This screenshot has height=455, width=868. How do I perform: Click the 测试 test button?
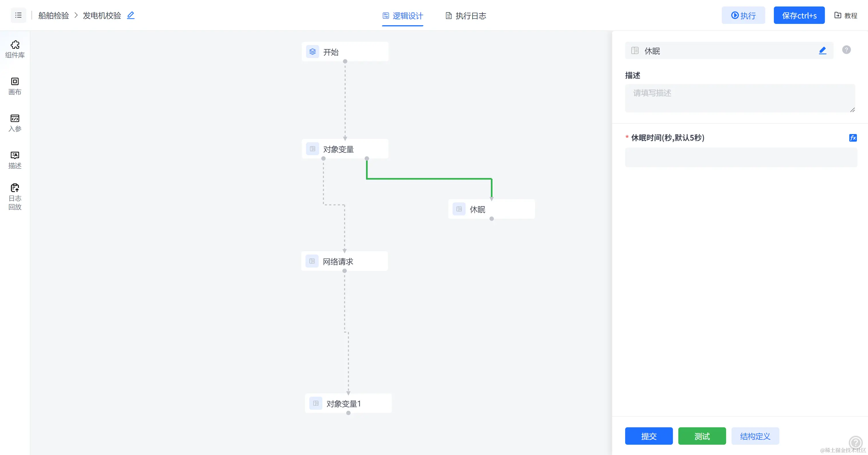tap(702, 436)
